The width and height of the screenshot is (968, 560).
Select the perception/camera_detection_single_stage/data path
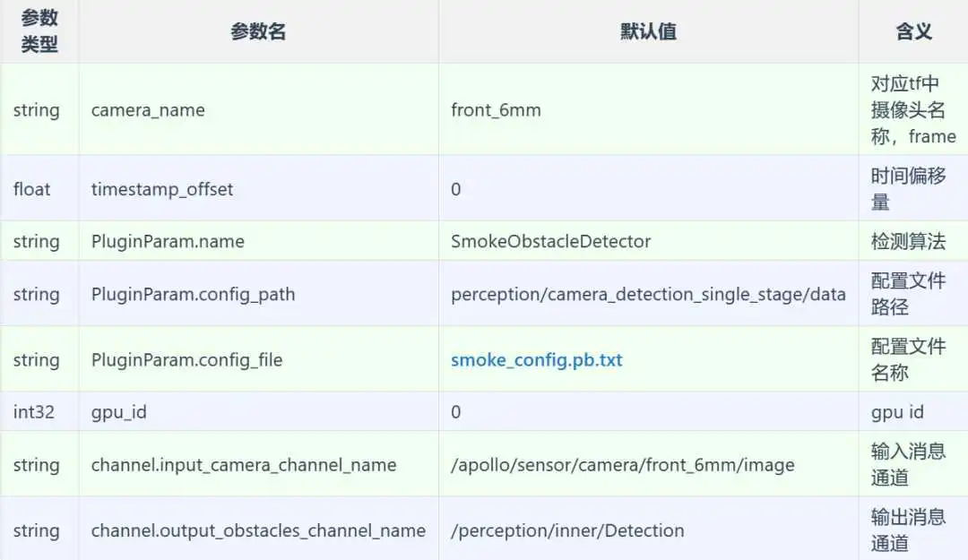coord(648,295)
